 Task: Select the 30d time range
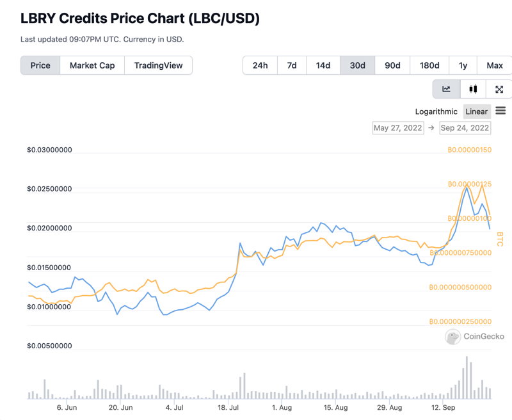pyautogui.click(x=358, y=65)
